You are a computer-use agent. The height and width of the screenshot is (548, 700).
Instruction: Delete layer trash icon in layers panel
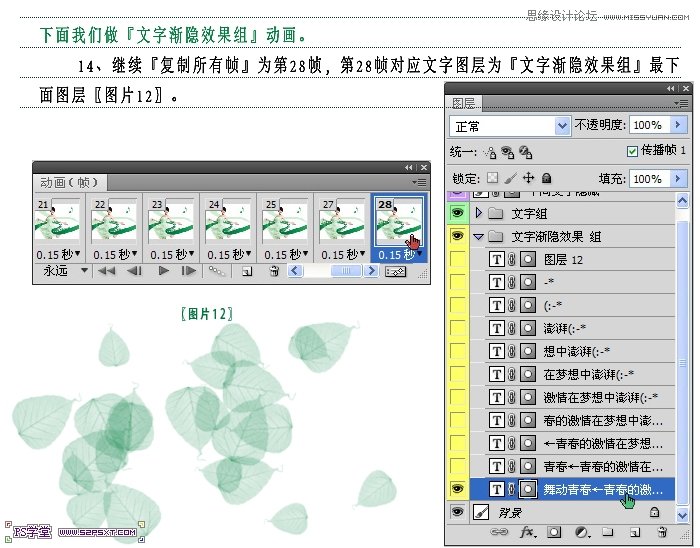click(x=662, y=531)
